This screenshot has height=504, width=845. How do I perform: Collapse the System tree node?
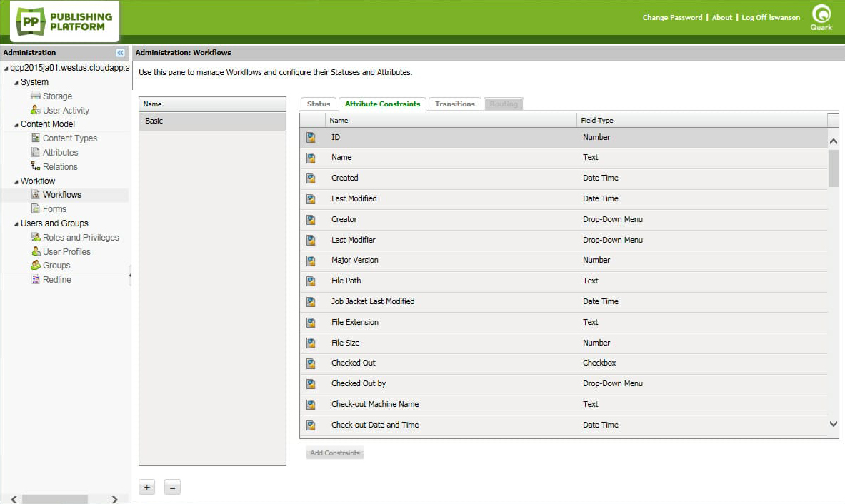coord(16,83)
